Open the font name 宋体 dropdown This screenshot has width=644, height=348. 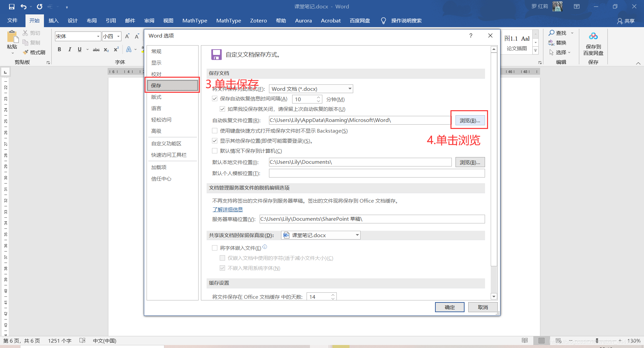pyautogui.click(x=98, y=36)
